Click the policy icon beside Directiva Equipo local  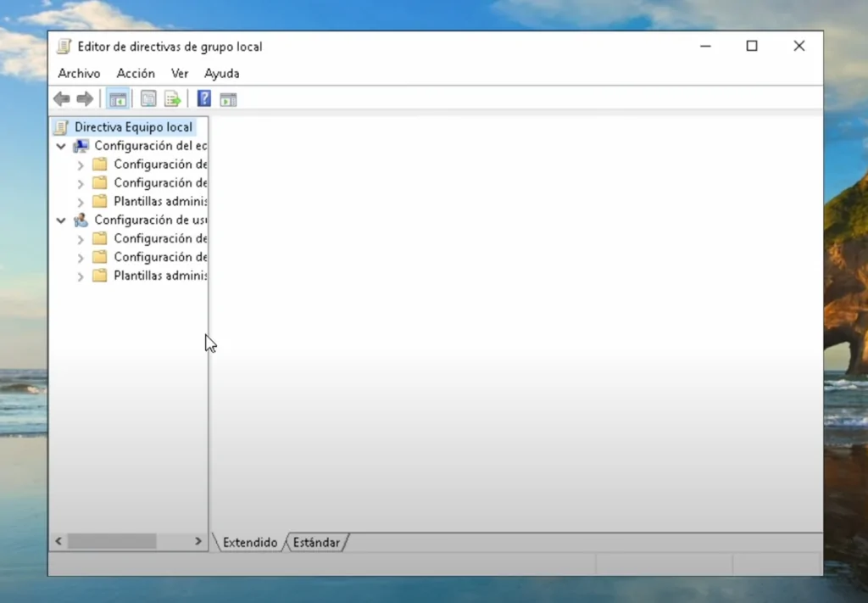(61, 127)
